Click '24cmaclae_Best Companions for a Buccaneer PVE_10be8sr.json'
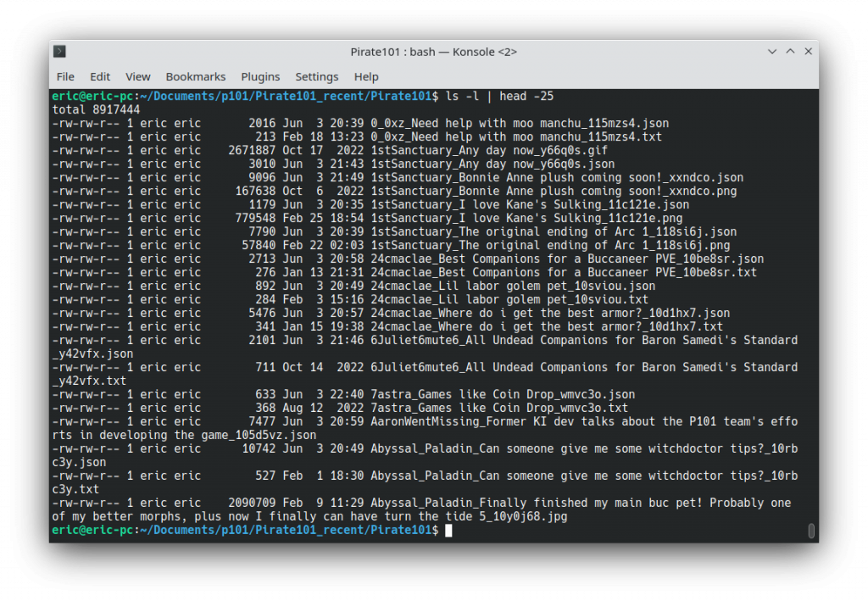This screenshot has height=601, width=868. tap(567, 259)
